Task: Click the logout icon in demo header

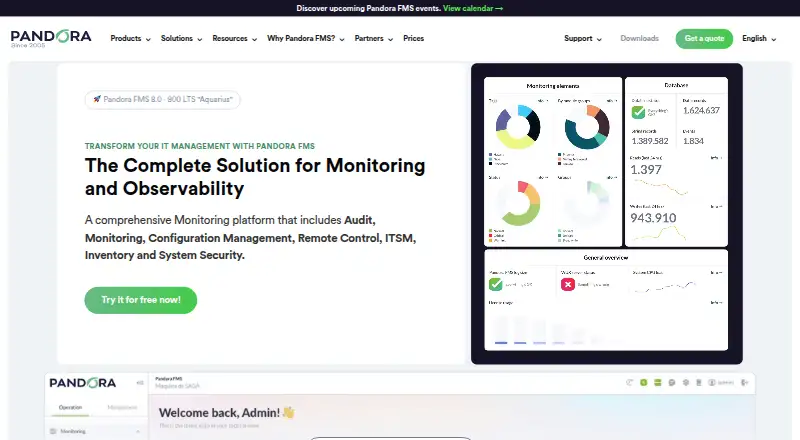Action: (x=744, y=382)
